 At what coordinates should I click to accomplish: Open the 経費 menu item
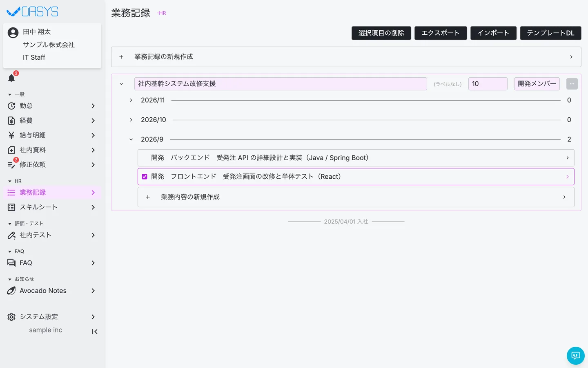pyautogui.click(x=52, y=121)
